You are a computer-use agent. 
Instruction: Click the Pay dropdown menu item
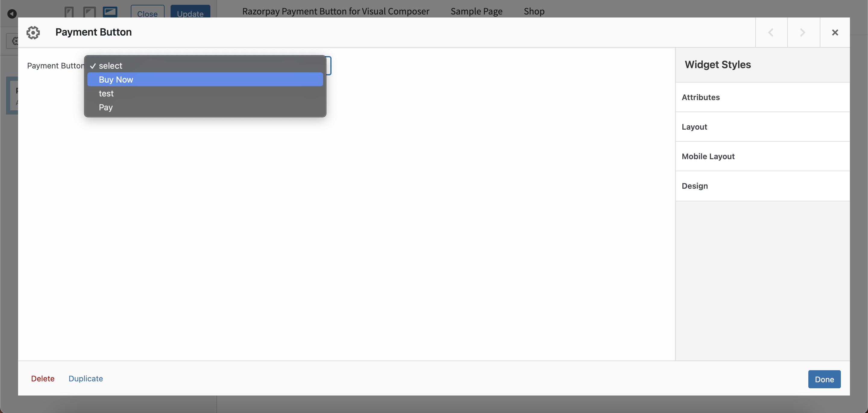pyautogui.click(x=106, y=107)
